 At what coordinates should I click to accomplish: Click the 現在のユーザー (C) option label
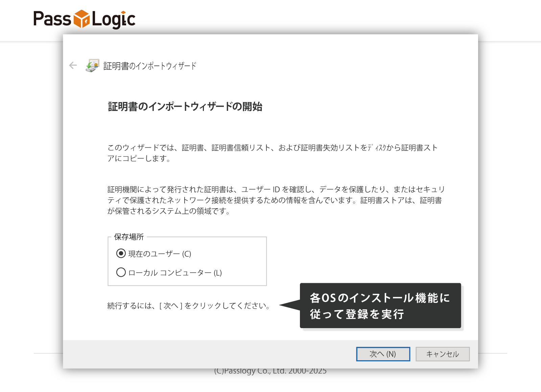(x=160, y=254)
